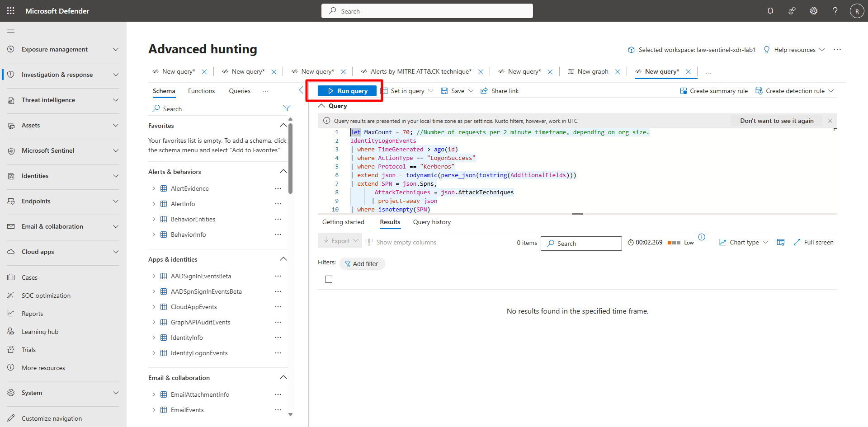Open the Set in query dropdown
The height and width of the screenshot is (427, 868).
[407, 91]
